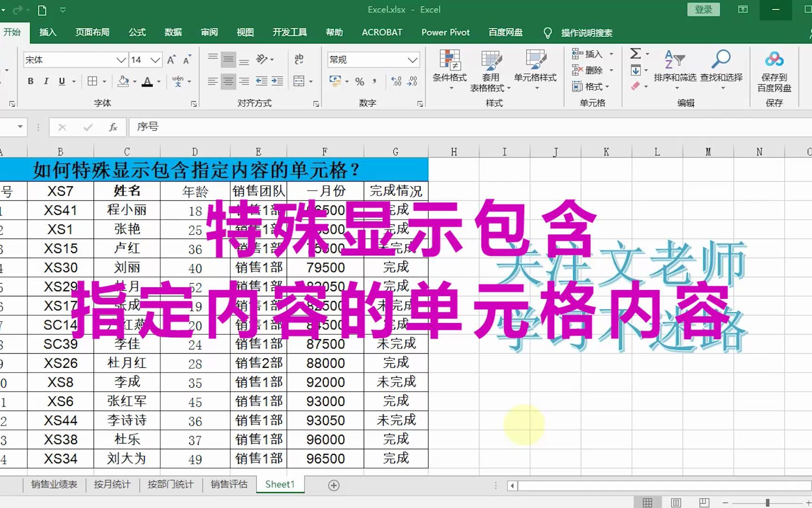Click the 登录 login button

tap(703, 9)
